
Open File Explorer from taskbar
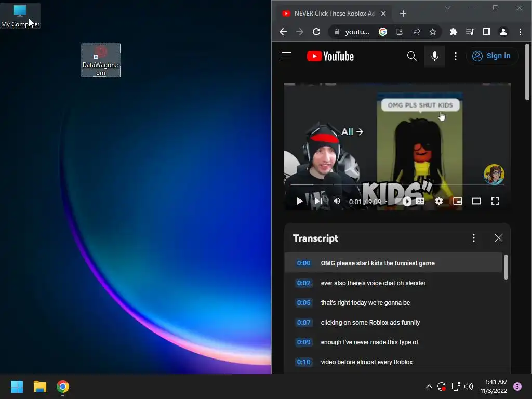click(x=39, y=387)
